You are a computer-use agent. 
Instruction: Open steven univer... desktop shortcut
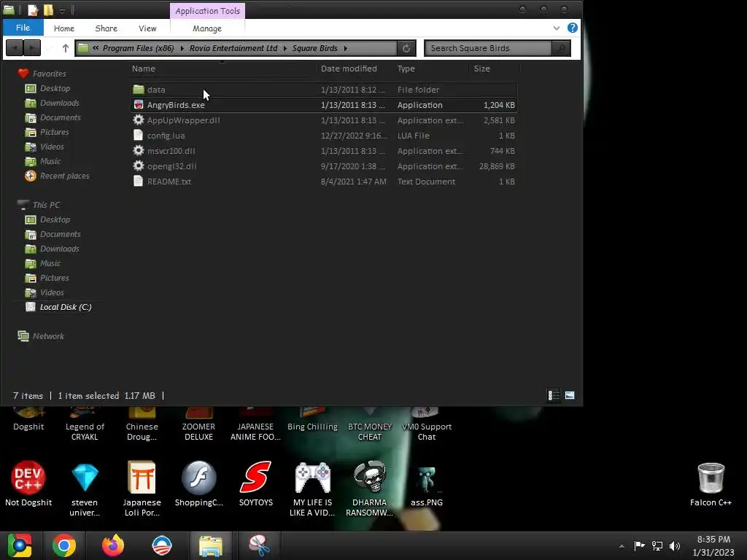coord(85,489)
